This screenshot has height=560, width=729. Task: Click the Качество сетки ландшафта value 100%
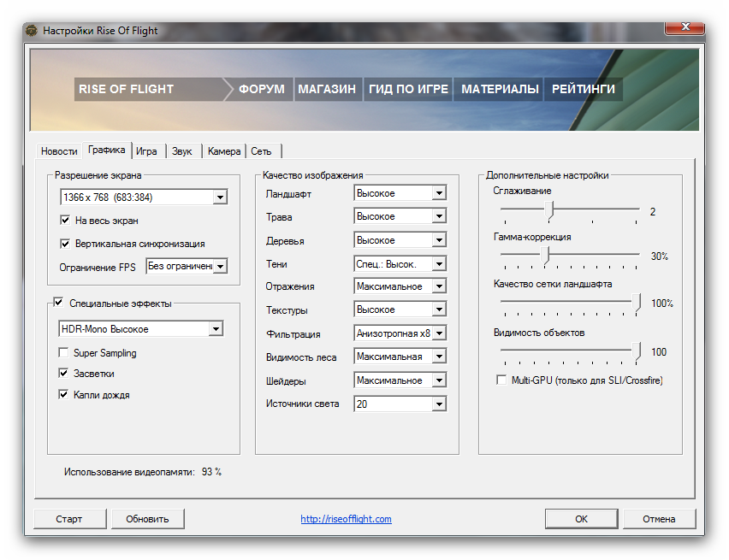(x=662, y=303)
